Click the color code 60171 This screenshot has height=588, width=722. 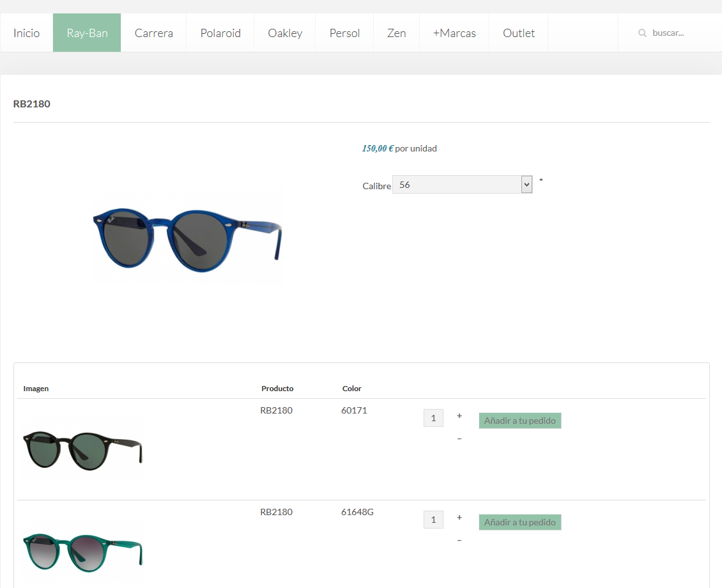click(x=354, y=410)
